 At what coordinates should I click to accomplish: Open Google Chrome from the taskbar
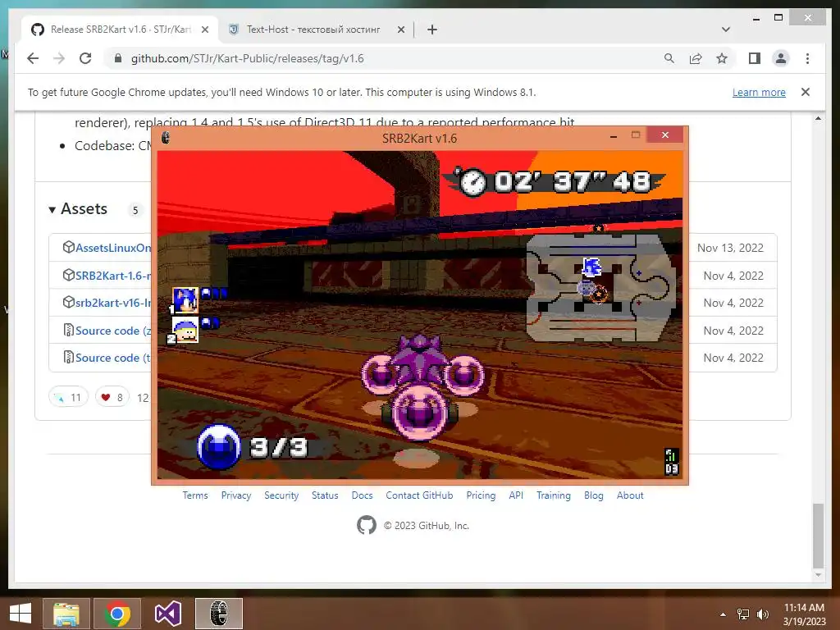(117, 614)
